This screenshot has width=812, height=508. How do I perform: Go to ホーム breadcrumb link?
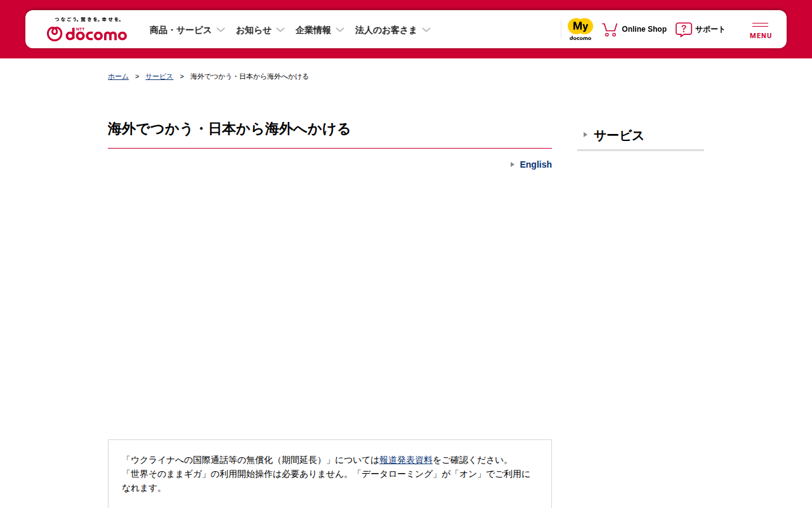tap(118, 76)
